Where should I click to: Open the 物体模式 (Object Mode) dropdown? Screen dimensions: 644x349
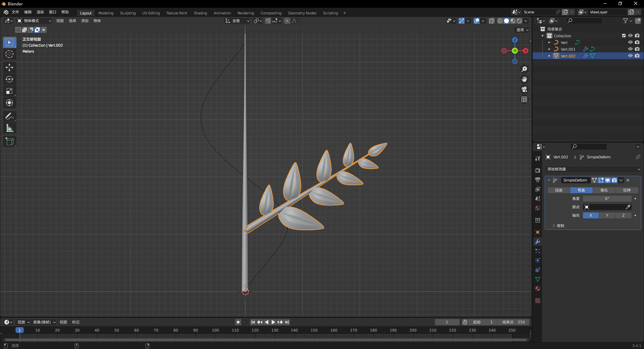[34, 21]
